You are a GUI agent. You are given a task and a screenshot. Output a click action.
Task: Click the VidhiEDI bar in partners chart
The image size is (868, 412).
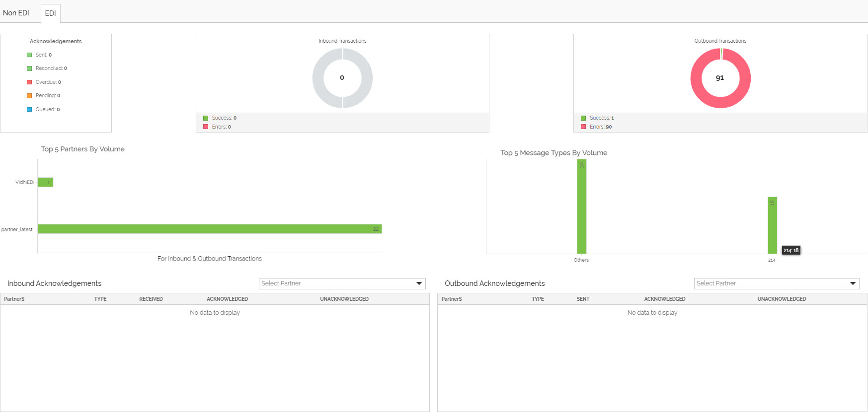pyautogui.click(x=45, y=182)
